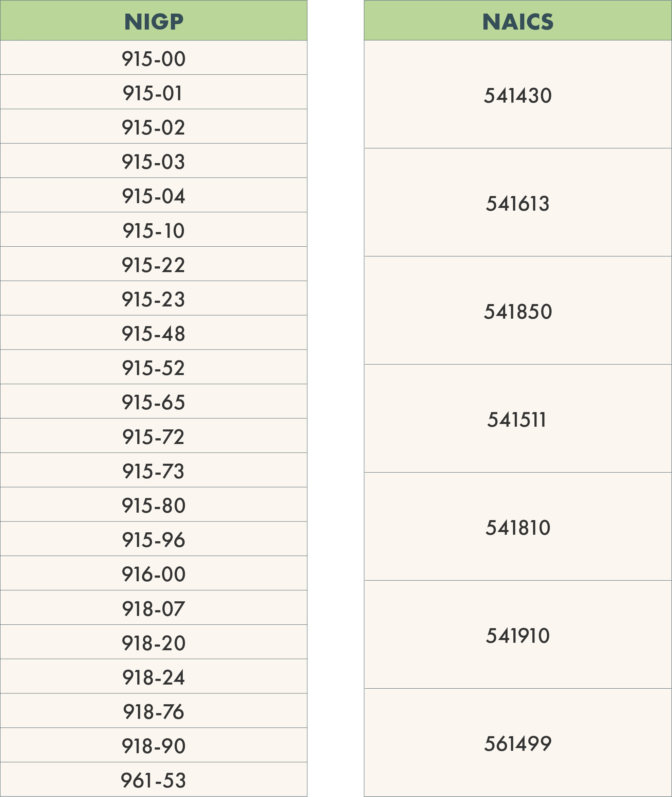Select the 961-53 row
Viewport: 672px width, 797px height.
coord(154,780)
